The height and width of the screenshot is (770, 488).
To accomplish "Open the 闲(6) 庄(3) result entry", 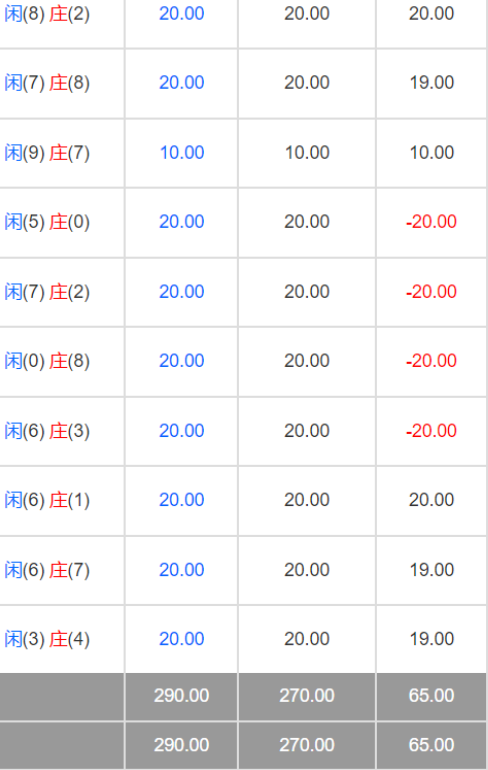I will [x=47, y=431].
